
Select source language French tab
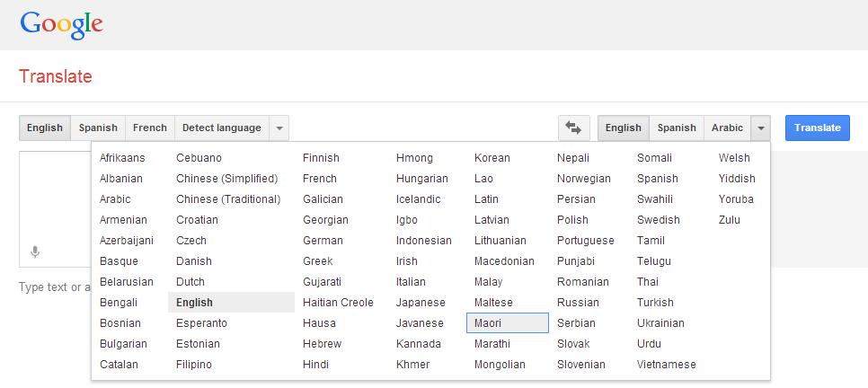coord(150,128)
